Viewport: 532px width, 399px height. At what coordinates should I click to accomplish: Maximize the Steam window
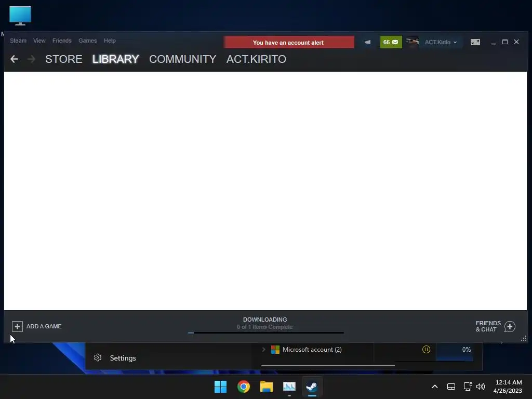(x=505, y=42)
